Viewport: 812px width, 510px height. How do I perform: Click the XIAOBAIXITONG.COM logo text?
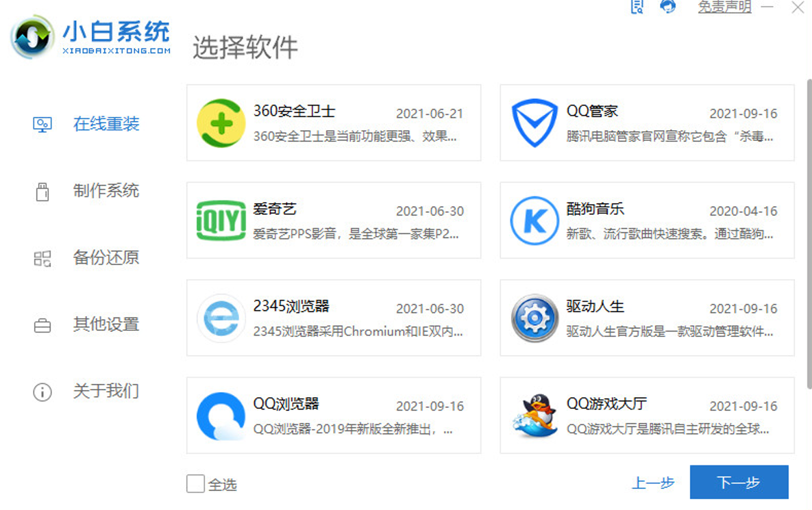(116, 51)
